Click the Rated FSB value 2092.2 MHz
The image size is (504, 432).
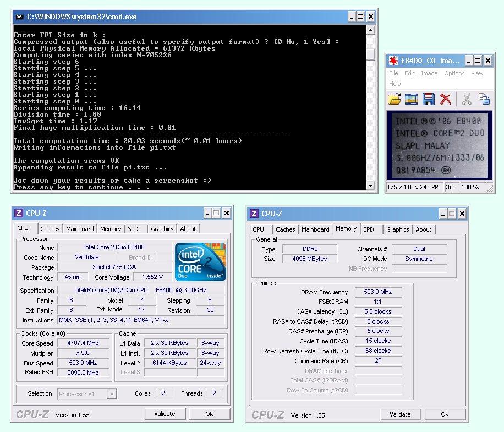tap(83, 373)
